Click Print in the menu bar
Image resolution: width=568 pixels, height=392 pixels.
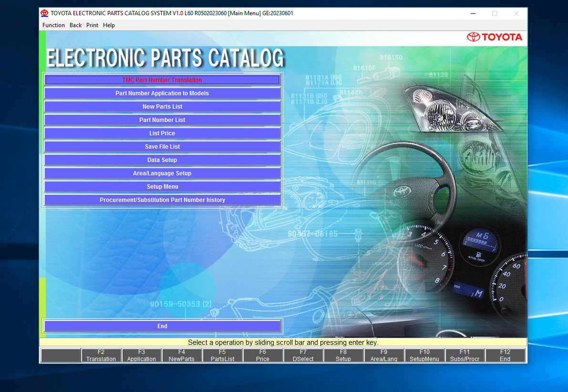click(92, 25)
